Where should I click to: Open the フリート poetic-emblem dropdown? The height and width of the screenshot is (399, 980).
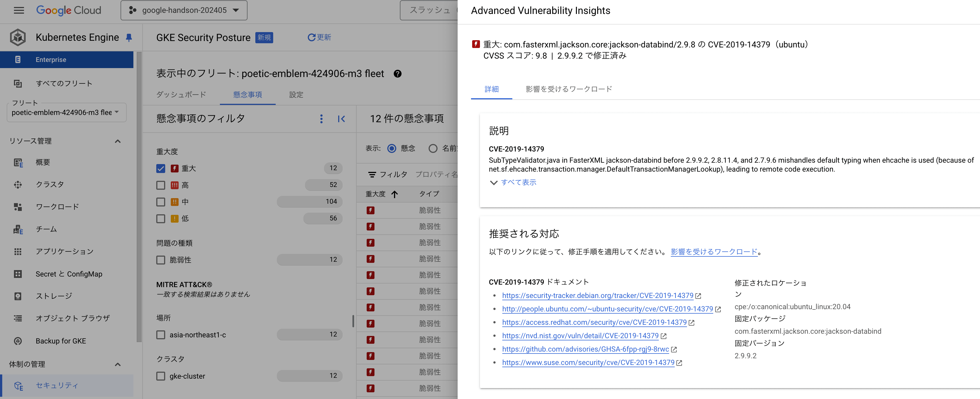(67, 113)
